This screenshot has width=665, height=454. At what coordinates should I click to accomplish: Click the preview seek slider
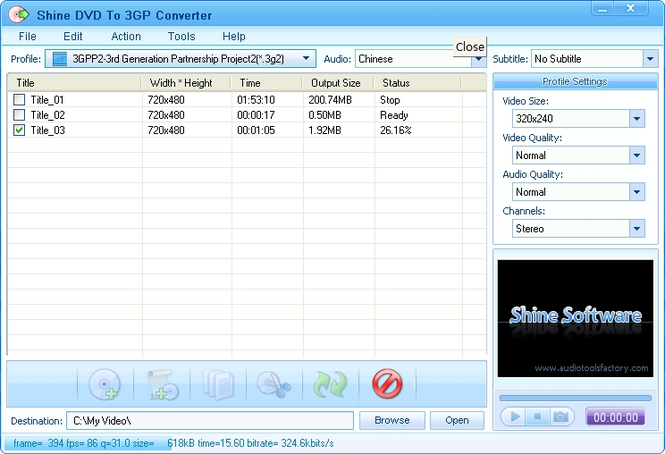coord(576,398)
